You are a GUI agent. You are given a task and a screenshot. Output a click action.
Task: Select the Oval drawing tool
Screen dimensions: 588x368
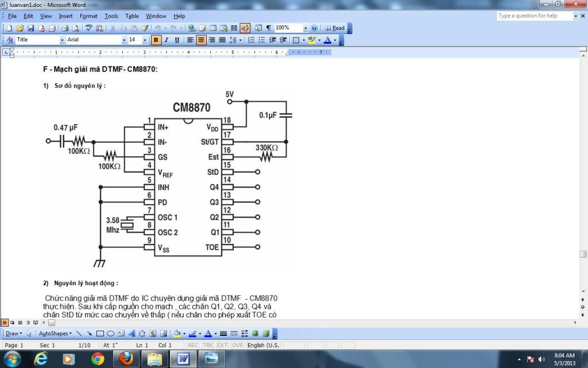(x=110, y=333)
